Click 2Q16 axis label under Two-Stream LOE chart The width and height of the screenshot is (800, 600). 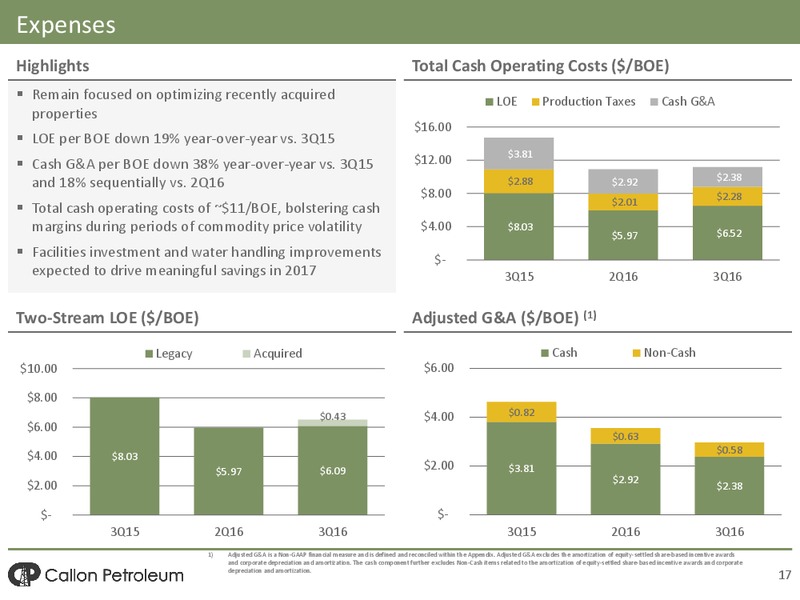[x=229, y=532]
